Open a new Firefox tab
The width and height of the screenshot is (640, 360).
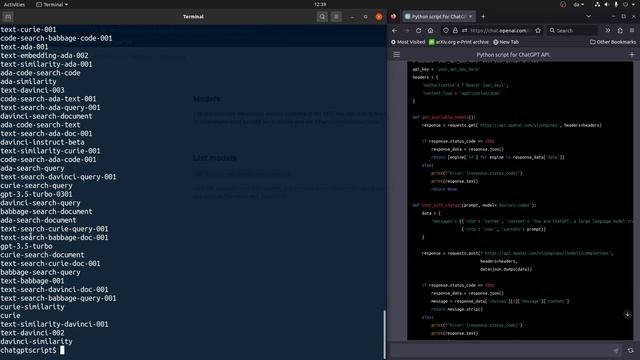tap(483, 17)
